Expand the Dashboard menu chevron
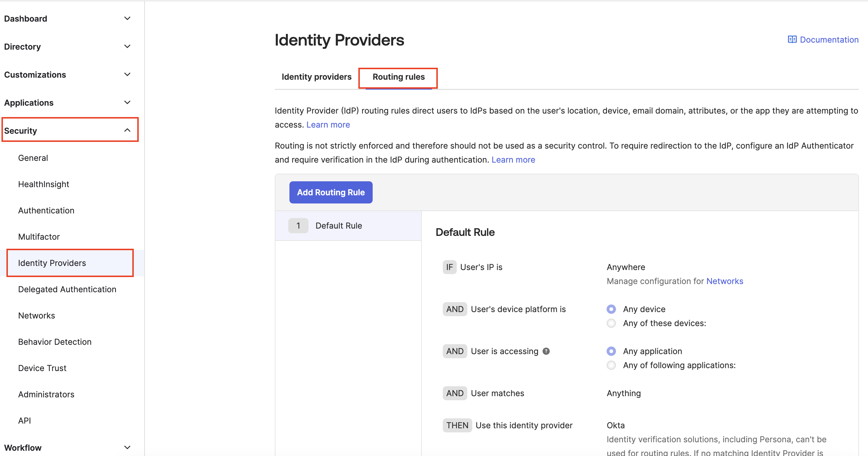Screen dimensions: 868x456 127,18
